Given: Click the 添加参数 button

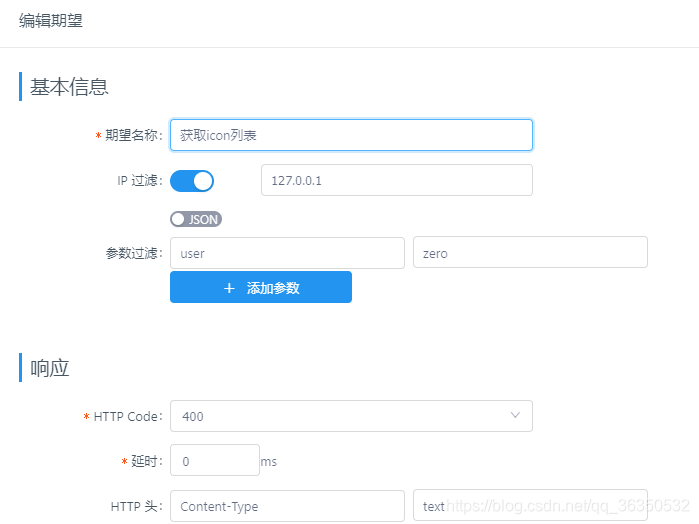Looking at the screenshot, I should click(x=261, y=287).
